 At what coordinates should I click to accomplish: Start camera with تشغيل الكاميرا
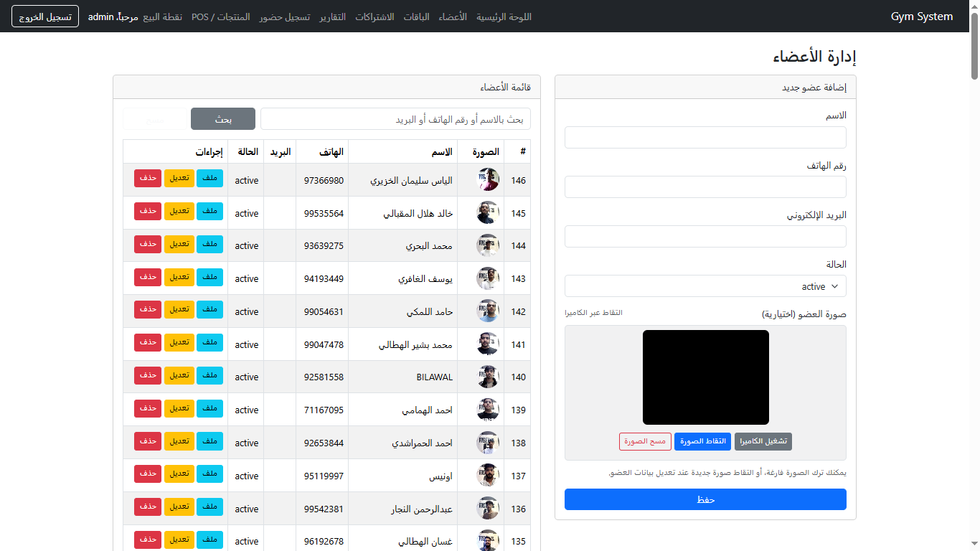click(x=763, y=441)
